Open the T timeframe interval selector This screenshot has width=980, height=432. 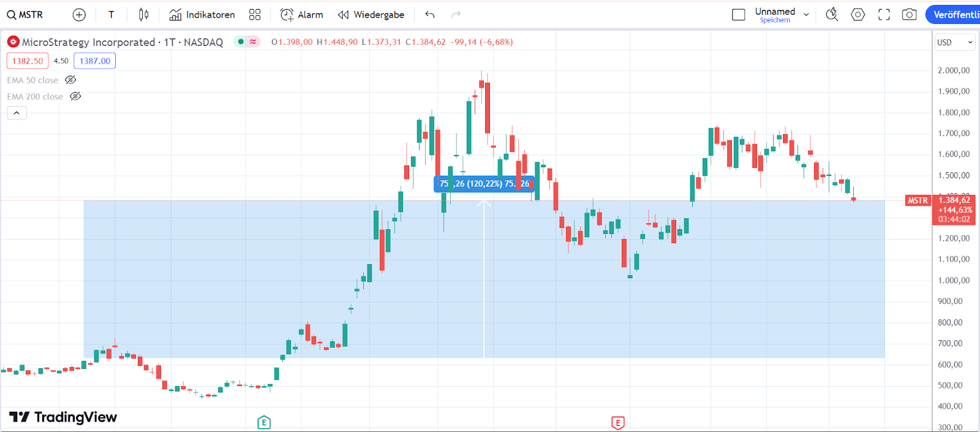tap(111, 15)
